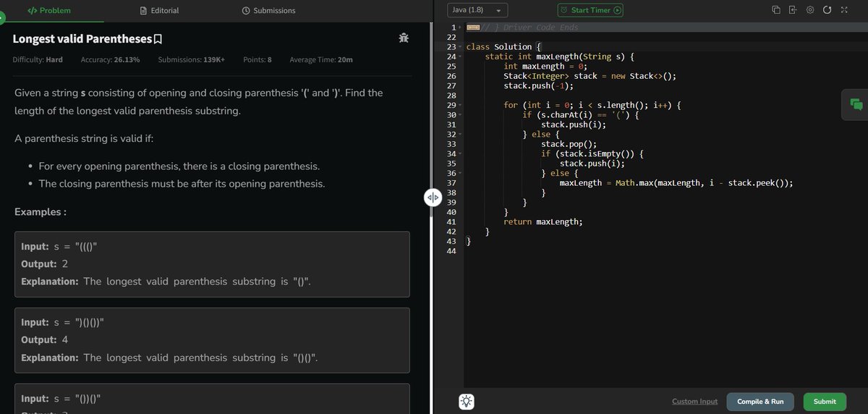Collapse the if block fold at line 30
Image resolution: width=868 pixels, height=414 pixels.
459,115
